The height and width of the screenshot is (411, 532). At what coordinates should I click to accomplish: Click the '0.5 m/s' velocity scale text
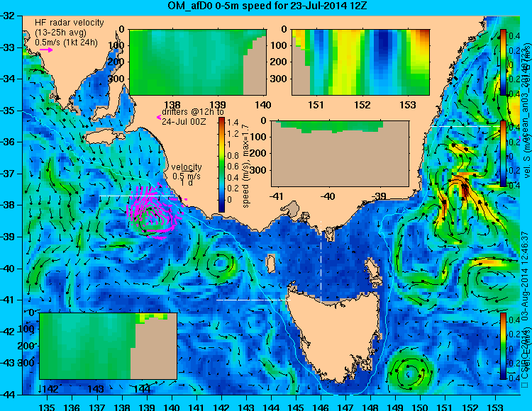(x=187, y=176)
